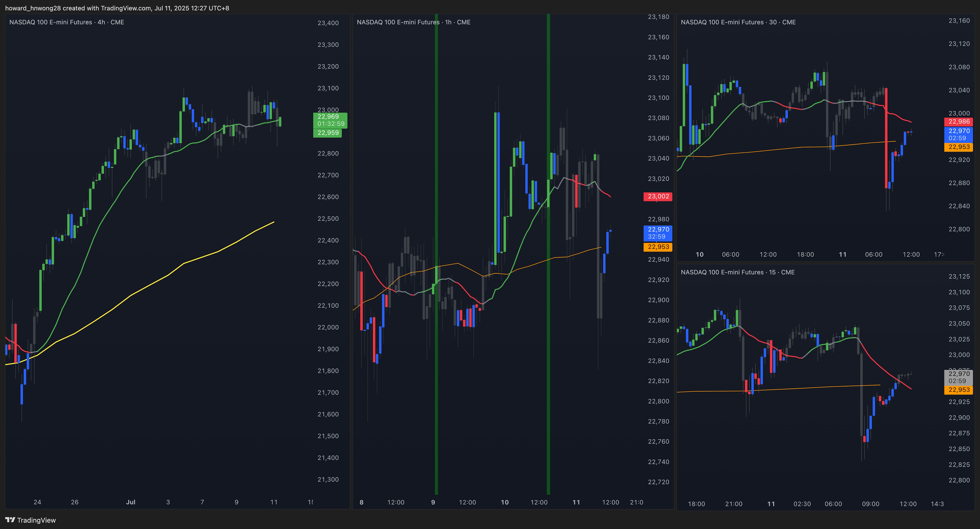Click the howard_hnwong28 attribution text header

point(117,8)
